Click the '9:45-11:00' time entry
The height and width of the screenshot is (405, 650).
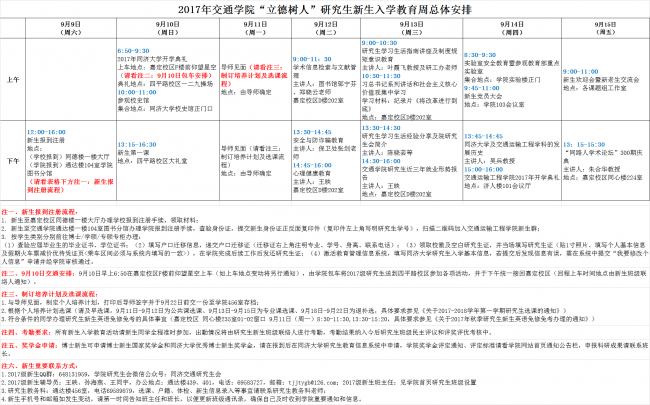[x=482, y=88]
